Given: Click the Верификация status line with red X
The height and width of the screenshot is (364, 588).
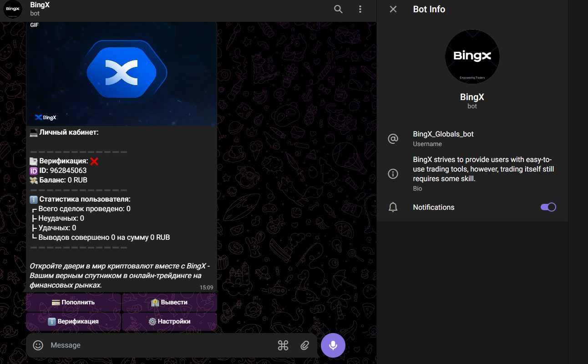Looking at the screenshot, I should pyautogui.click(x=64, y=161).
